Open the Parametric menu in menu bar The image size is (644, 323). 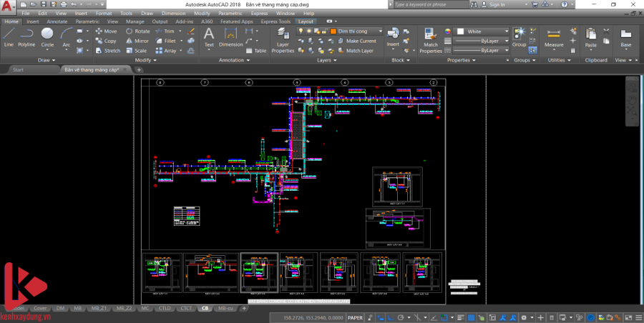coord(229,13)
